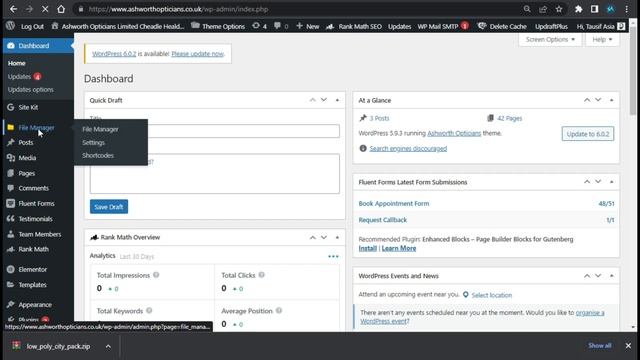Viewport: 640px width, 360px height.
Task: Expand Screen Options dropdown
Action: coord(550,40)
